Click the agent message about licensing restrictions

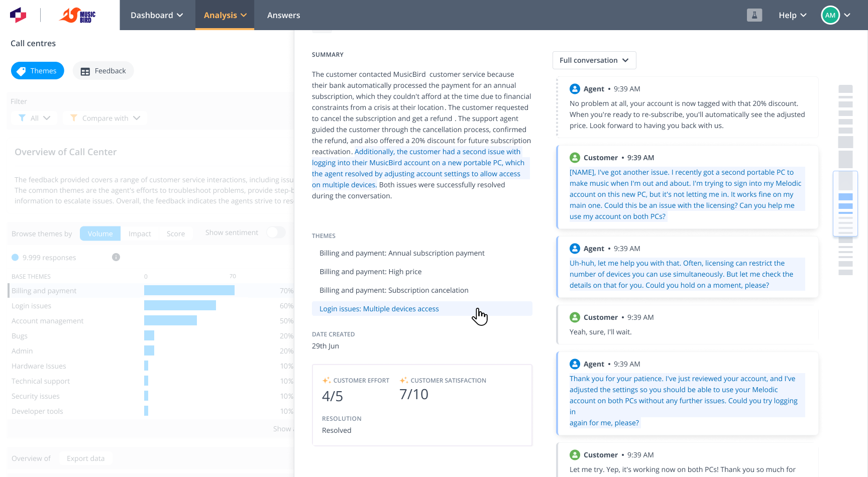point(687,267)
